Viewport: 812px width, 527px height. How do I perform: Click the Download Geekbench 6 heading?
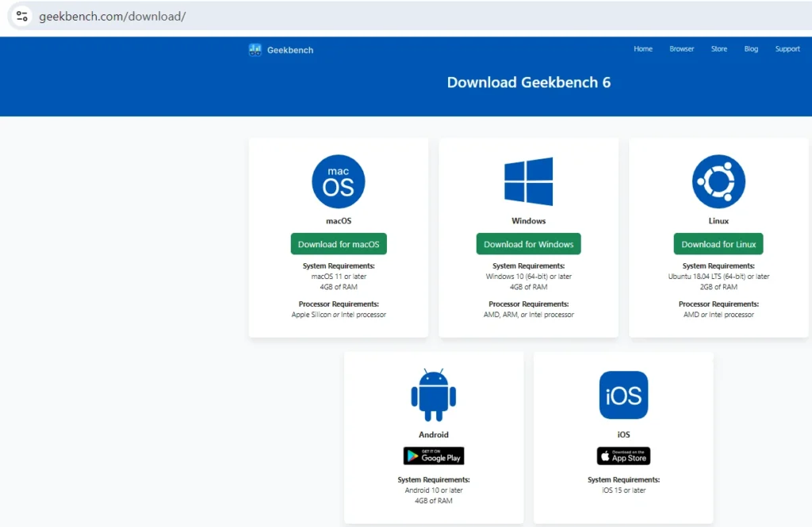pos(528,82)
